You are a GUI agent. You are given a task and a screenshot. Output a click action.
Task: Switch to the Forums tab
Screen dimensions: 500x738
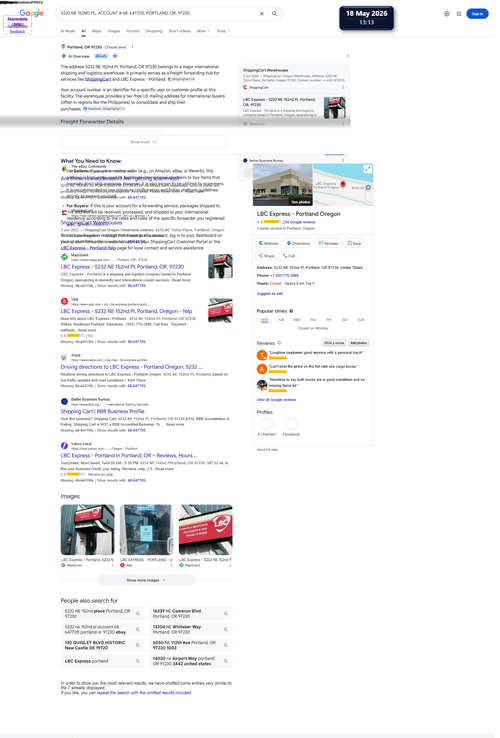(133, 31)
